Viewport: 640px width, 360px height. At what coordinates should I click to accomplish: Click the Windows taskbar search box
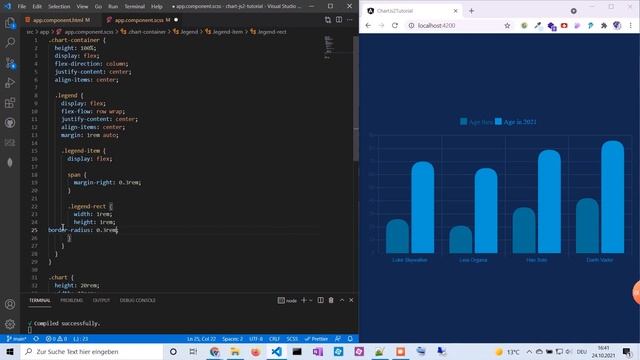click(92, 351)
